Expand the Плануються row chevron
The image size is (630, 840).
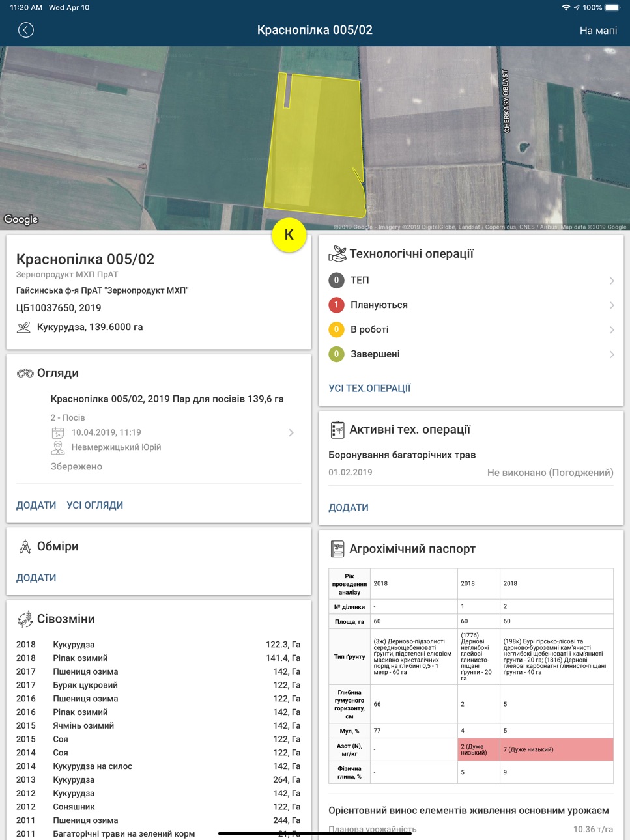click(611, 305)
